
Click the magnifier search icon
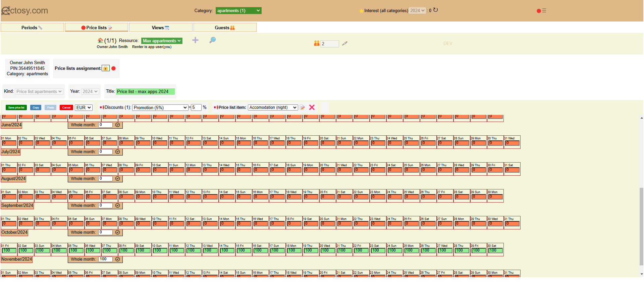[x=212, y=40]
